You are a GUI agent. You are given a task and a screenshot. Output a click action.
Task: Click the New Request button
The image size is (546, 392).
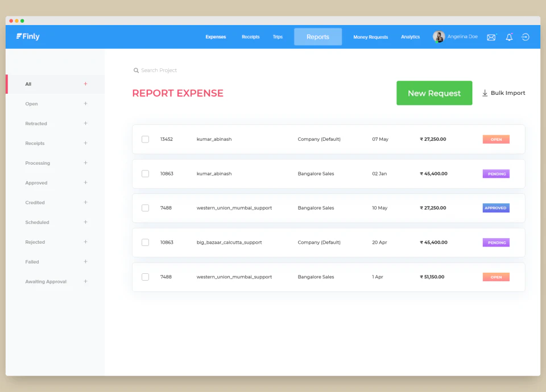[x=434, y=93]
